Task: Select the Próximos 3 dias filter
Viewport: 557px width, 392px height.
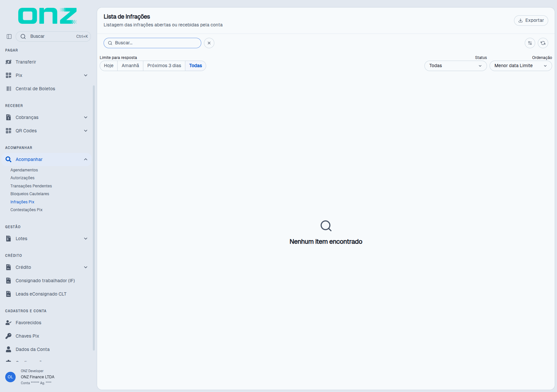Action: point(164,66)
